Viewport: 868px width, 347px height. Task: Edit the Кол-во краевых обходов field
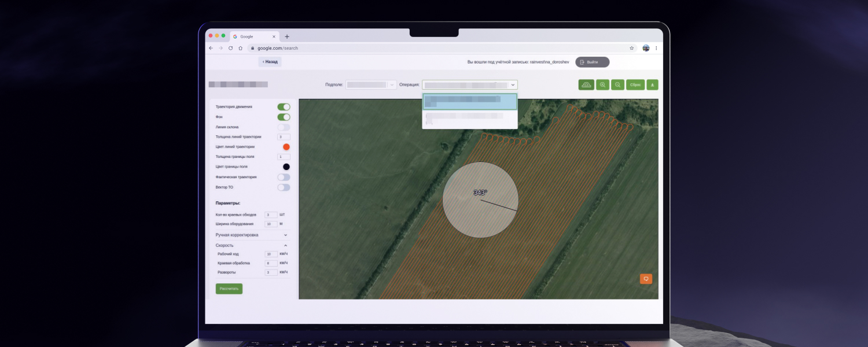(271, 215)
